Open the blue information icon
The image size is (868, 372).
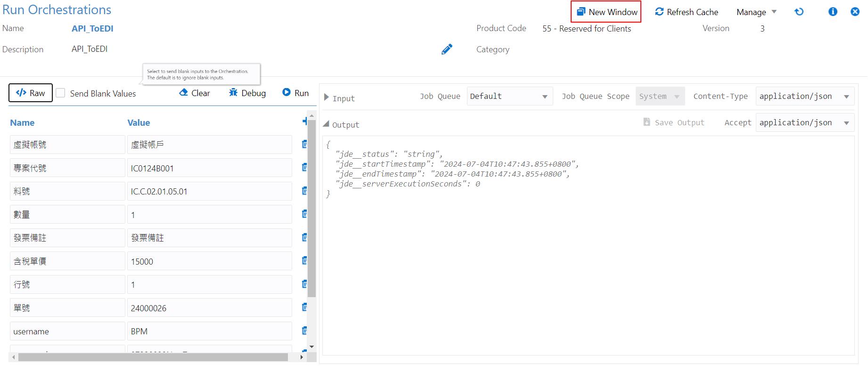(x=833, y=12)
